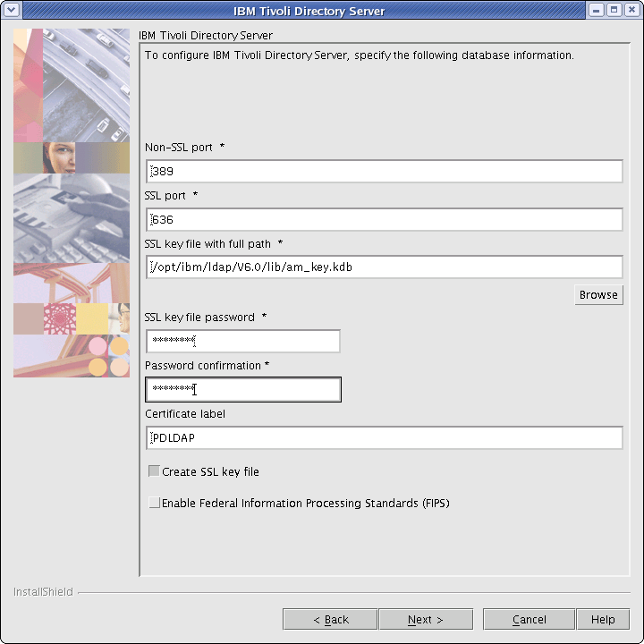Focus the SSL key file password field

(x=243, y=341)
